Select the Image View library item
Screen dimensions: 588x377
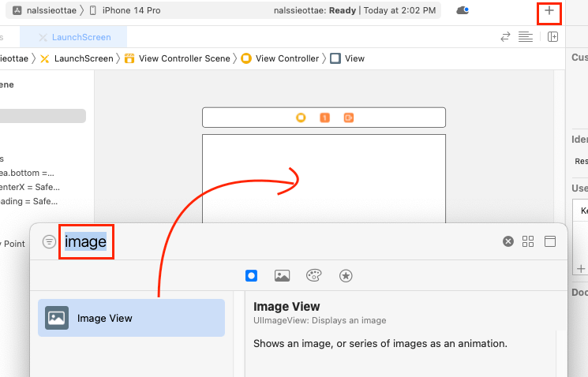click(x=131, y=318)
